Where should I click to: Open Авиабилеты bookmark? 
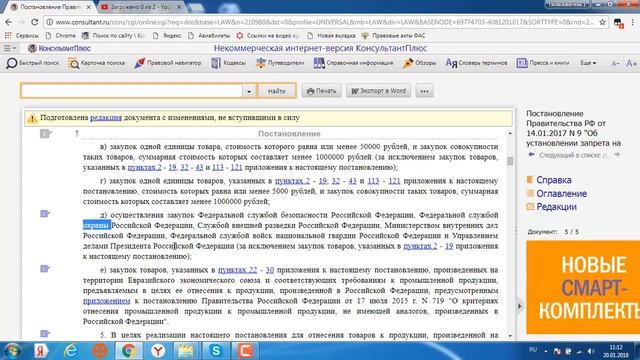click(209, 36)
